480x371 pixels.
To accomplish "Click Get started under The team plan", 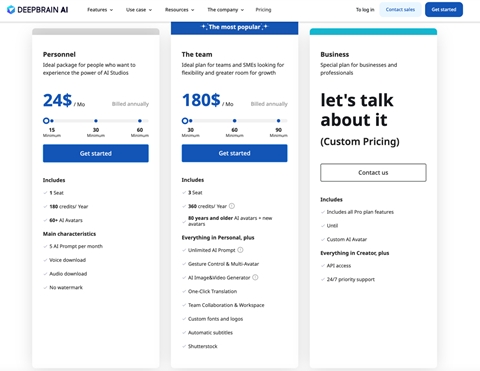I will point(234,153).
